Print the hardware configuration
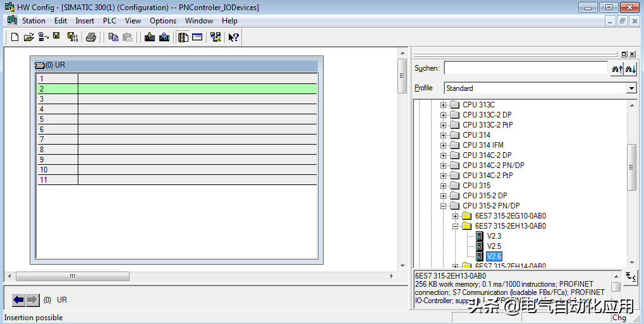 [x=91, y=37]
